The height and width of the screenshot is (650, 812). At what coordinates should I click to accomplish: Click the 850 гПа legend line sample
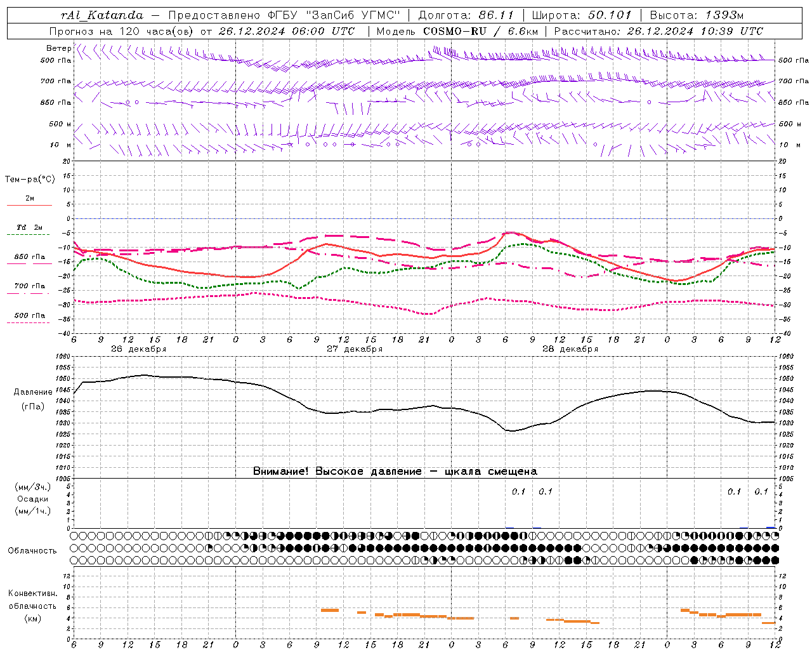pos(28,264)
